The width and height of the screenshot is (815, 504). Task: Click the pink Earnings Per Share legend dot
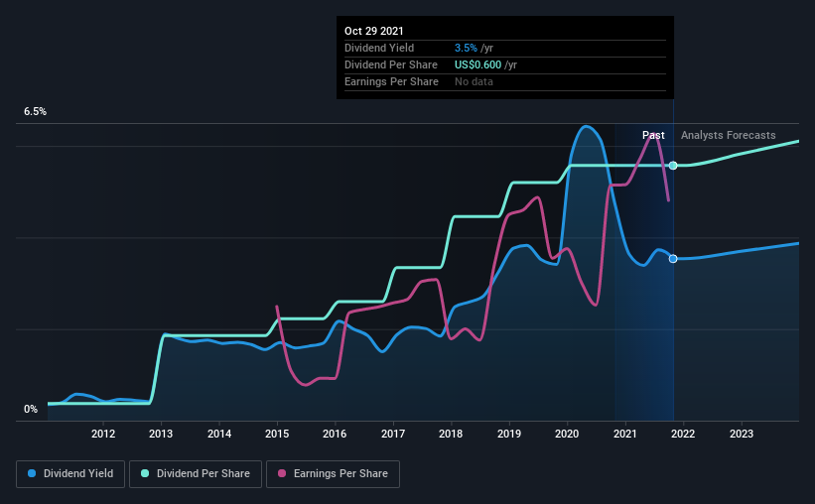(282, 473)
